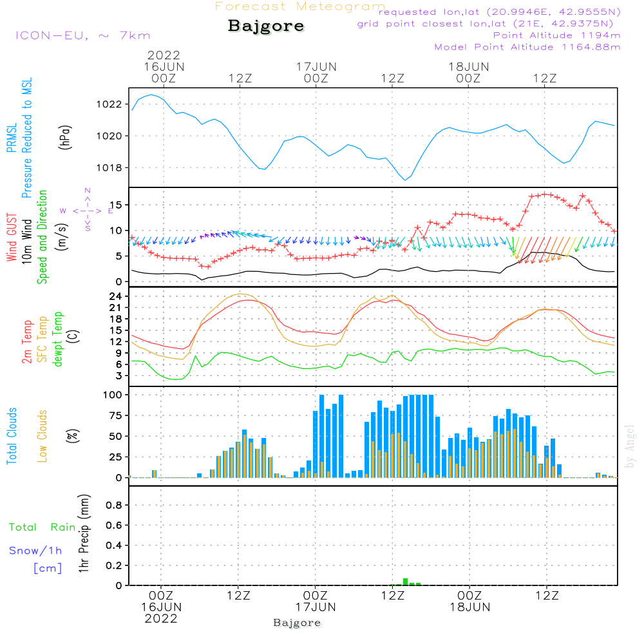
Task: Click the '10m Wind' axis label
Action: (x=26, y=241)
